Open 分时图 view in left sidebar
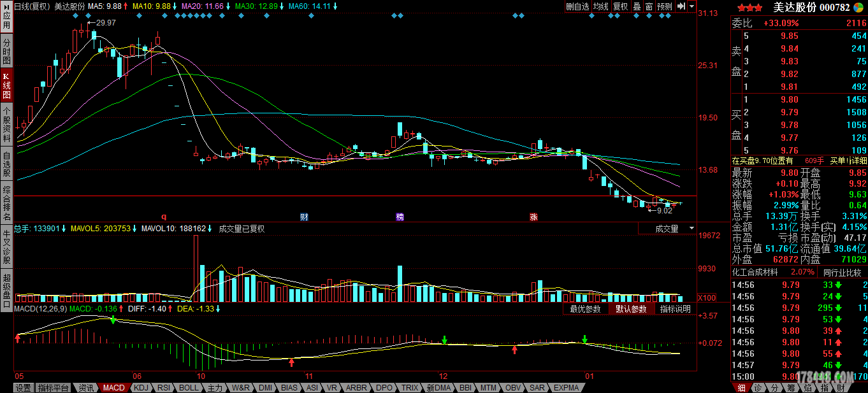This screenshot has height=393, width=868. [x=6, y=51]
